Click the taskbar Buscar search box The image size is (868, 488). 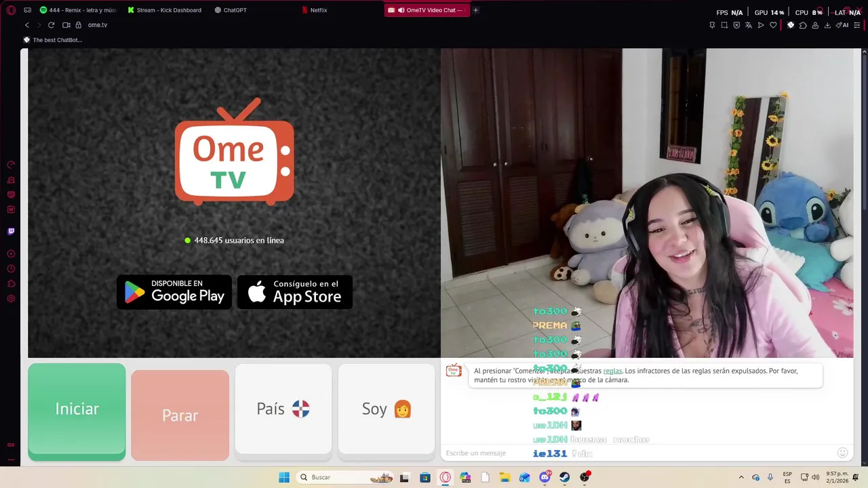(344, 477)
